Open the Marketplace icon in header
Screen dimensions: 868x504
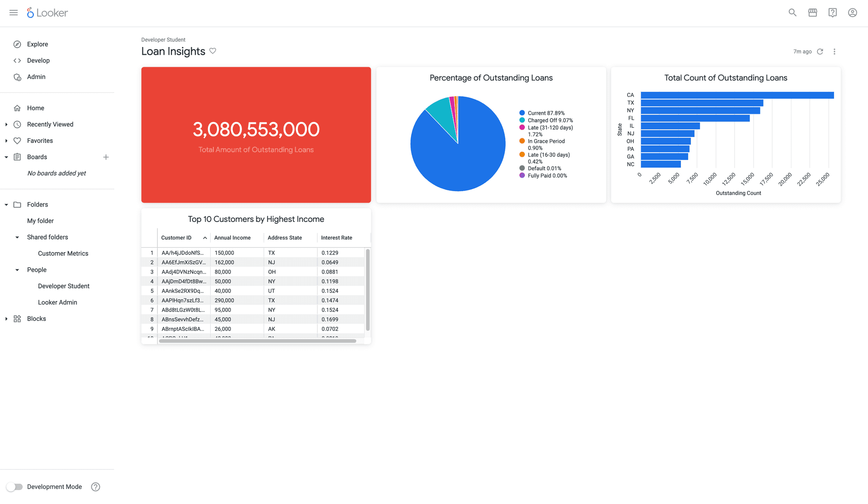812,13
